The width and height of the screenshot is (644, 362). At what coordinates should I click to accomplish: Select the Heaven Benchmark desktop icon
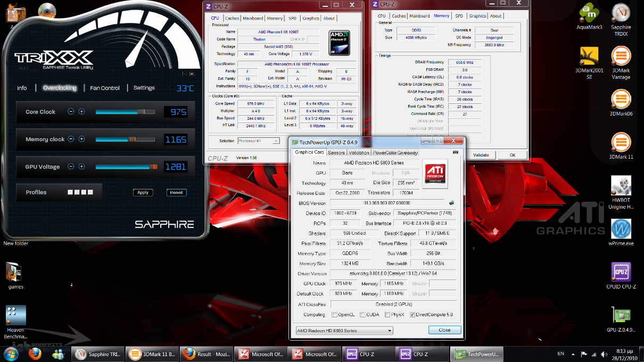[x=15, y=322]
